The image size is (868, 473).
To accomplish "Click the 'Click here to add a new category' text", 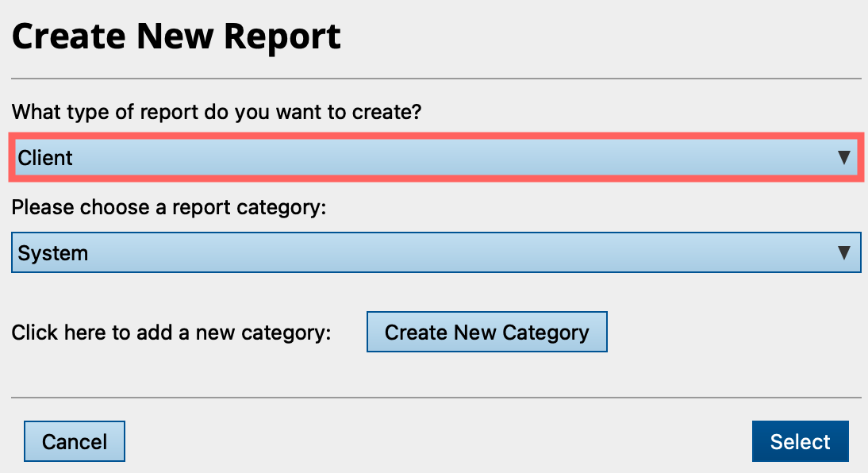I will pos(171,333).
